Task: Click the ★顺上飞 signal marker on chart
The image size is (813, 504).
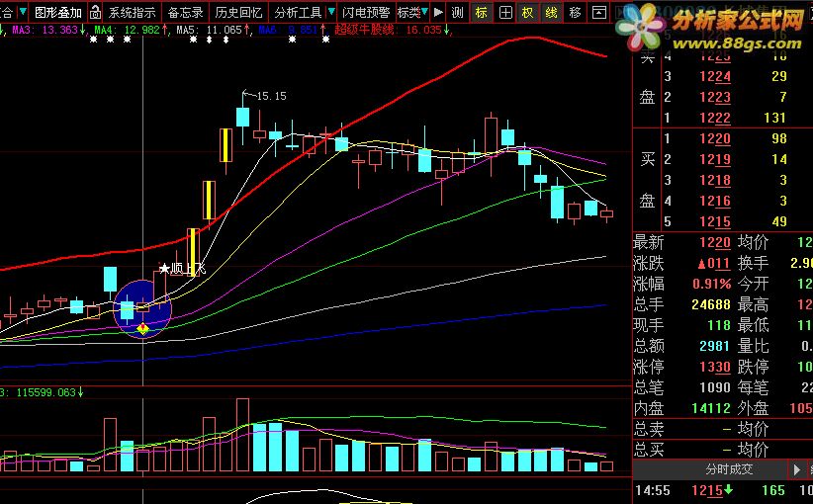Action: coord(183,269)
